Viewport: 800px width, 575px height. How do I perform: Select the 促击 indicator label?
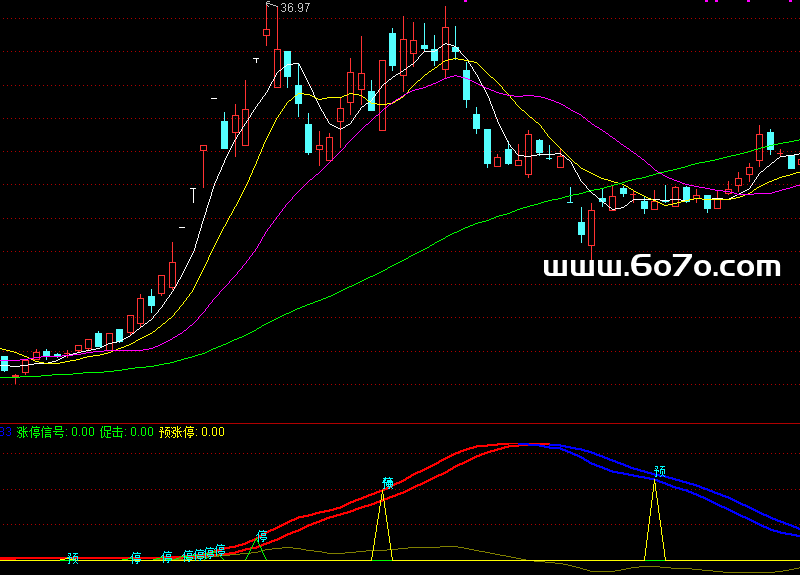point(112,432)
